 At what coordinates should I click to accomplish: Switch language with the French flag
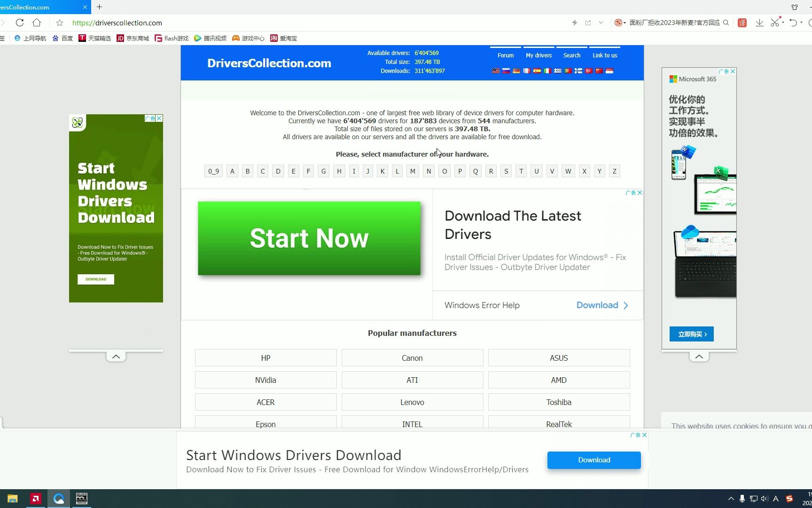tap(527, 71)
